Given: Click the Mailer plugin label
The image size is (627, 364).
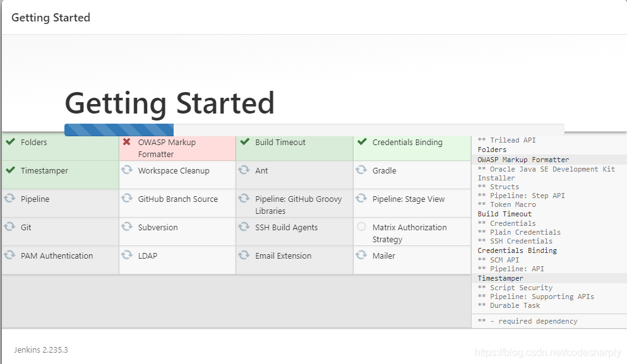Looking at the screenshot, I should point(383,255).
